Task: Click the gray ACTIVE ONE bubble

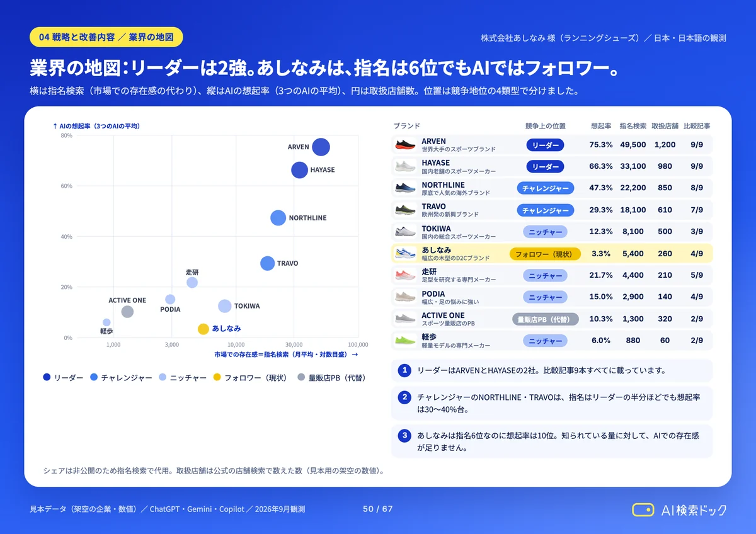Action: click(127, 312)
